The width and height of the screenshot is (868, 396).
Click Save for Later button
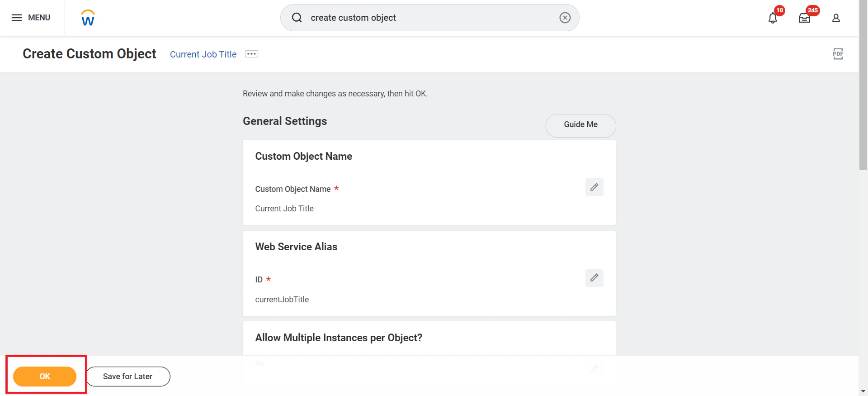tap(128, 377)
